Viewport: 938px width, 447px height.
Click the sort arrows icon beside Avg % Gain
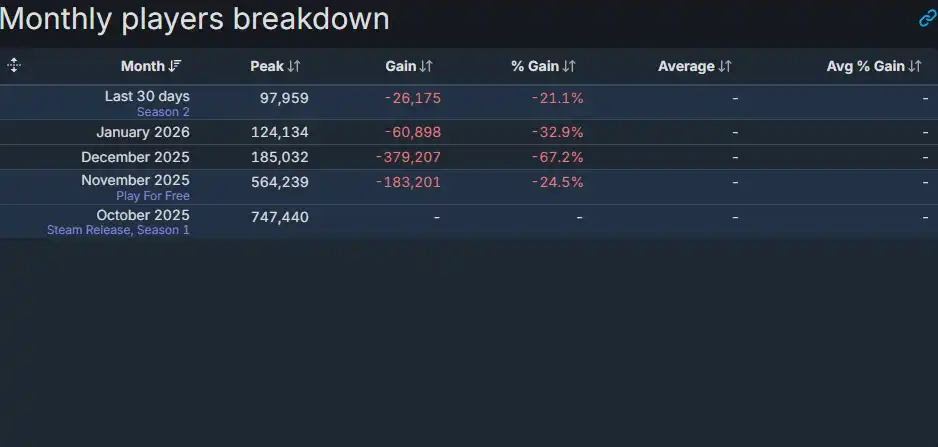click(914, 67)
